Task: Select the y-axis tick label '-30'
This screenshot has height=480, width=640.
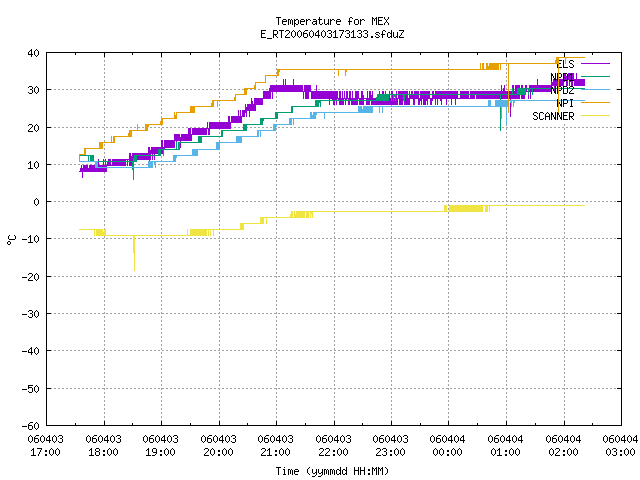Action: [x=31, y=314]
